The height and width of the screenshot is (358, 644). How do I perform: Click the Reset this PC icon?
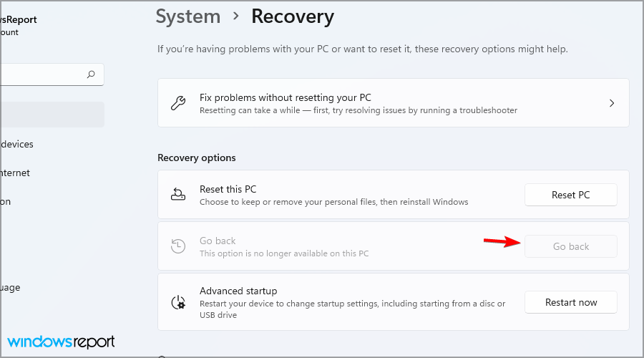pos(178,195)
